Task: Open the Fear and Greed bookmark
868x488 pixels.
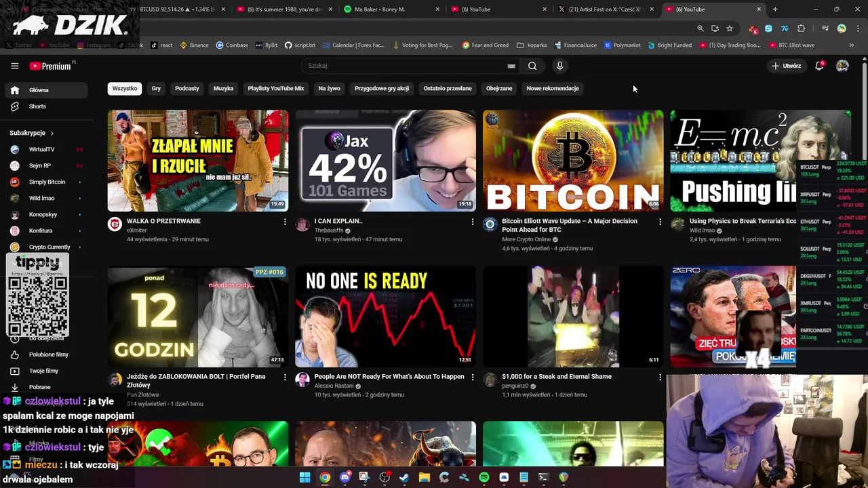Action: 486,45
